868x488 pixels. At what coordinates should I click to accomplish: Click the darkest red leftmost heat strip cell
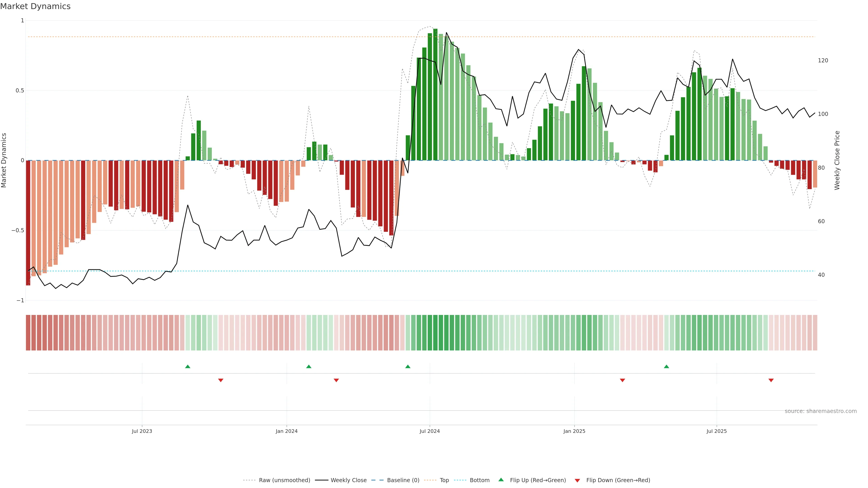click(28, 333)
